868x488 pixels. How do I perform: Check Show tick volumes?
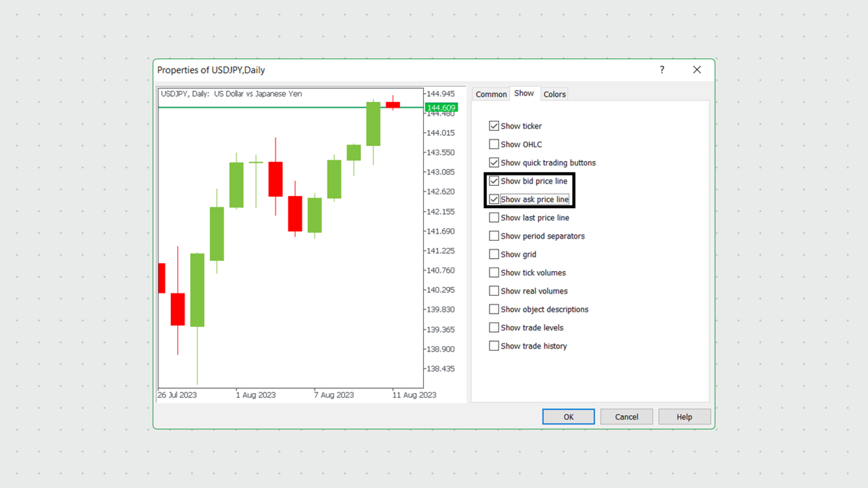tap(494, 273)
